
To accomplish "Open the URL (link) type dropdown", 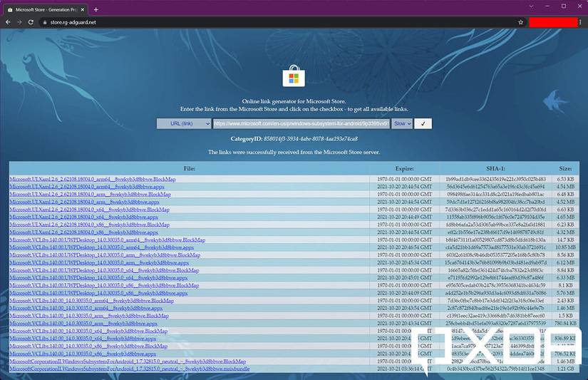I will click(x=184, y=123).
